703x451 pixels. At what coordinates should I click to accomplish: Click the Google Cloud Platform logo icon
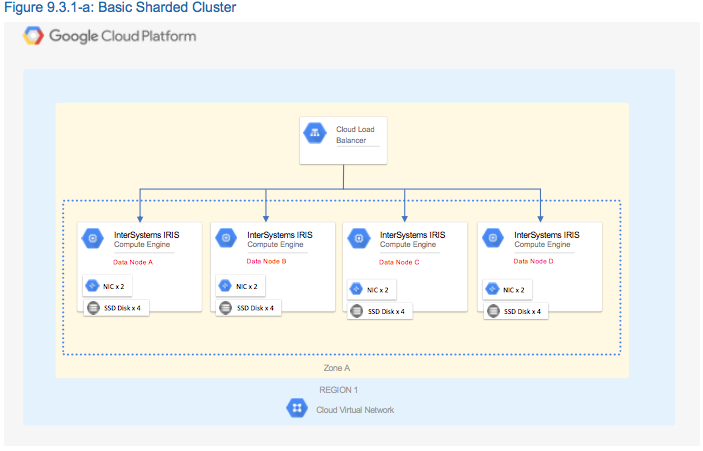coord(34,36)
